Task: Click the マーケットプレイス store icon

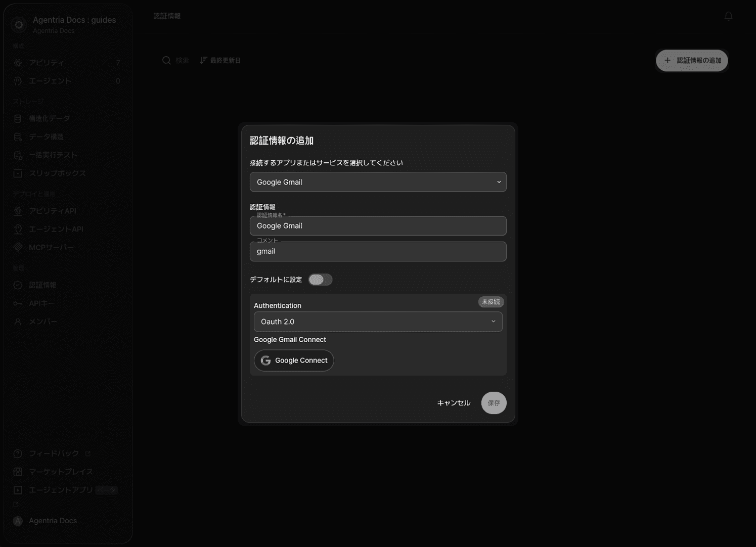Action: (x=18, y=472)
